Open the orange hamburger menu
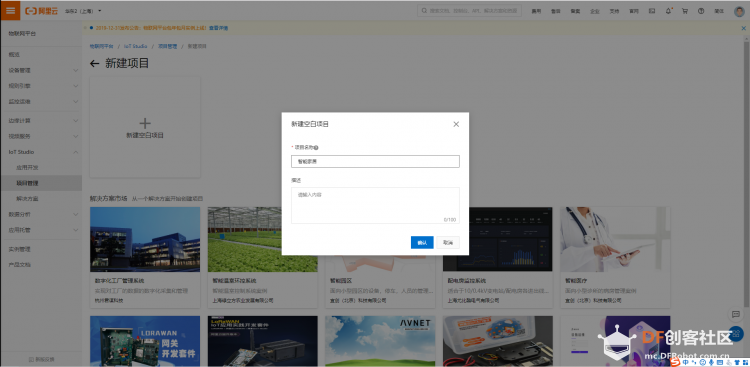 [10, 11]
